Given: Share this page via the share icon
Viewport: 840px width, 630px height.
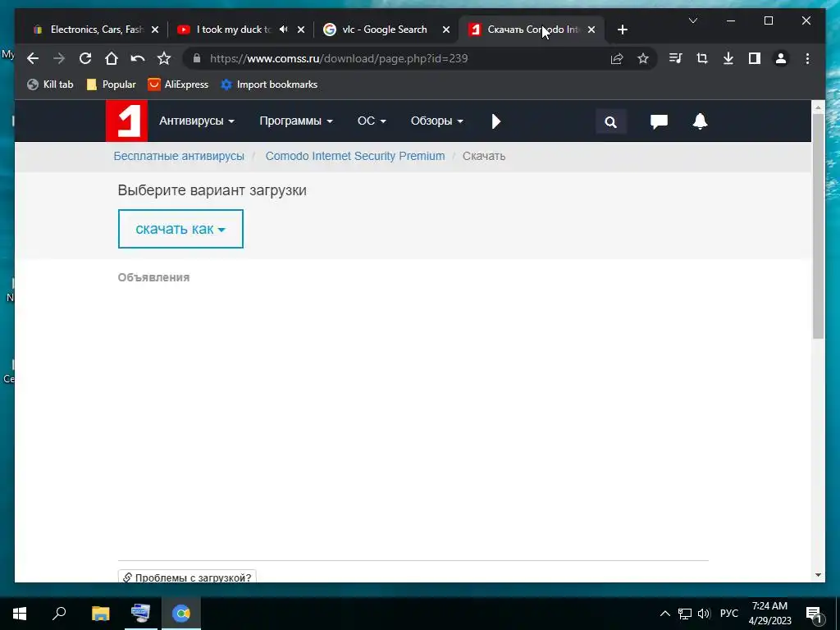Looking at the screenshot, I should click(617, 58).
